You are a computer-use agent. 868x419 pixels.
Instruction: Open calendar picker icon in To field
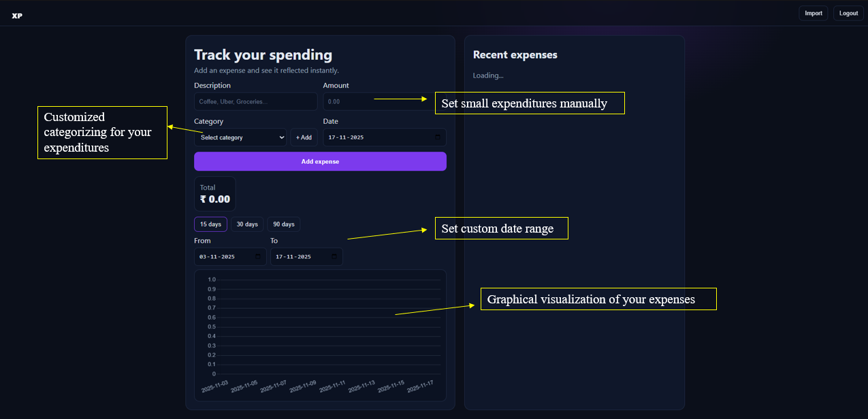point(334,257)
